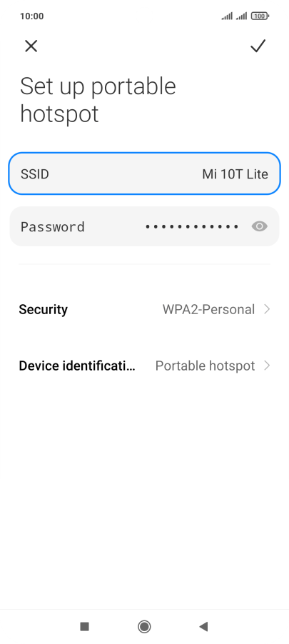This screenshot has height=644, width=289.
Task: Choose Portable hotspot identification value
Action: click(x=205, y=365)
